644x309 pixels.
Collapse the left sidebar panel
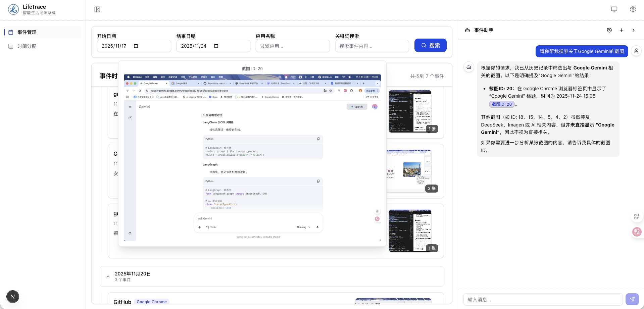97,9
